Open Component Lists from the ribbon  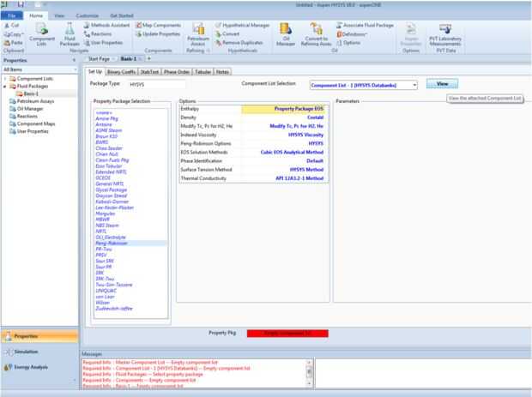point(42,34)
